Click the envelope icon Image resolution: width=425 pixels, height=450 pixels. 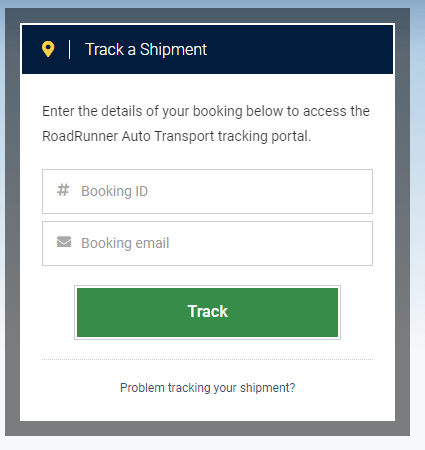(64, 242)
